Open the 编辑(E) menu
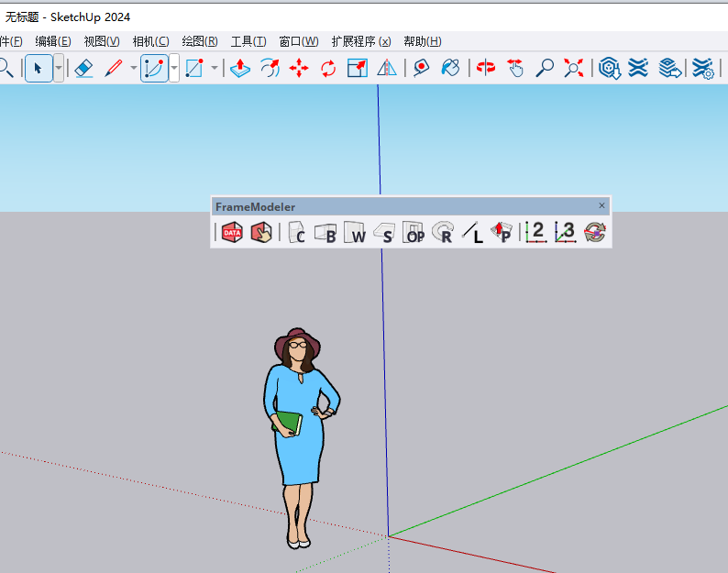This screenshot has width=728, height=573. point(53,41)
